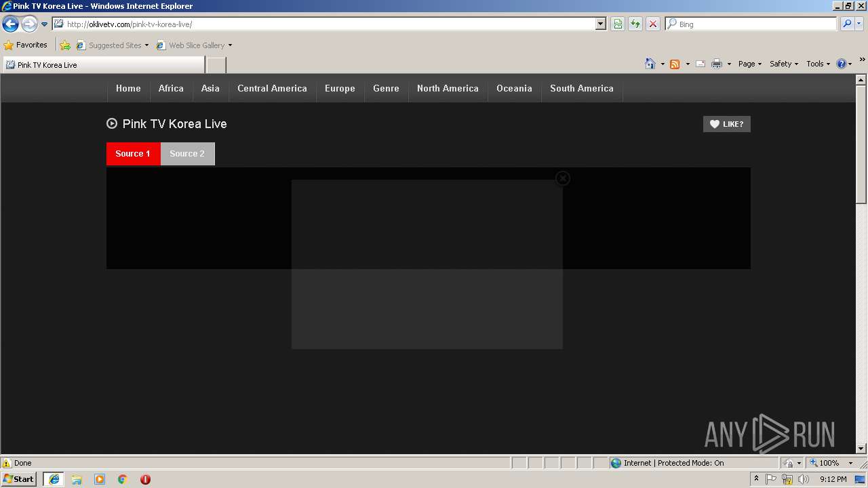Click the 9:12 PM system clock
Viewport: 868px width, 488px height.
(833, 479)
